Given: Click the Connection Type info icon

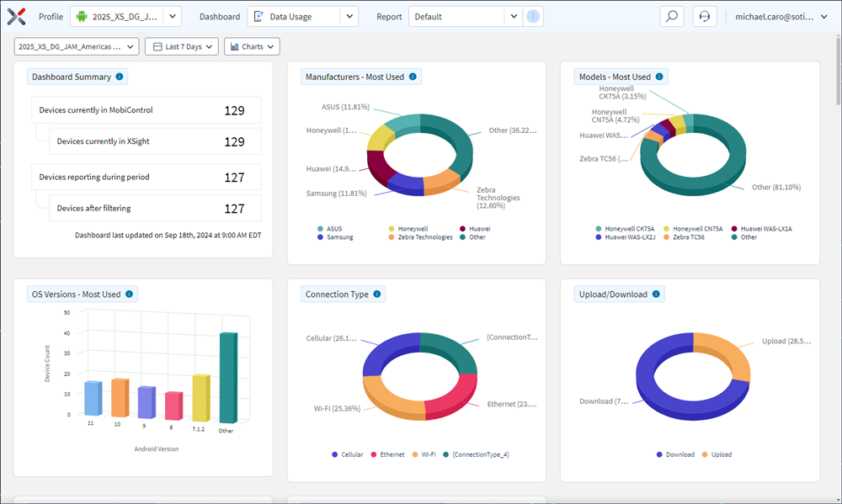Looking at the screenshot, I should click(376, 294).
